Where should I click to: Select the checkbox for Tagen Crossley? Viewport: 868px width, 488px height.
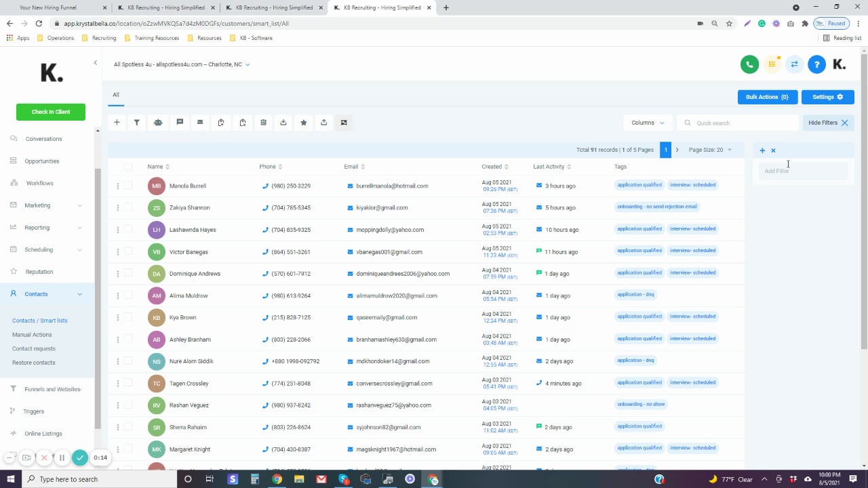tap(128, 383)
